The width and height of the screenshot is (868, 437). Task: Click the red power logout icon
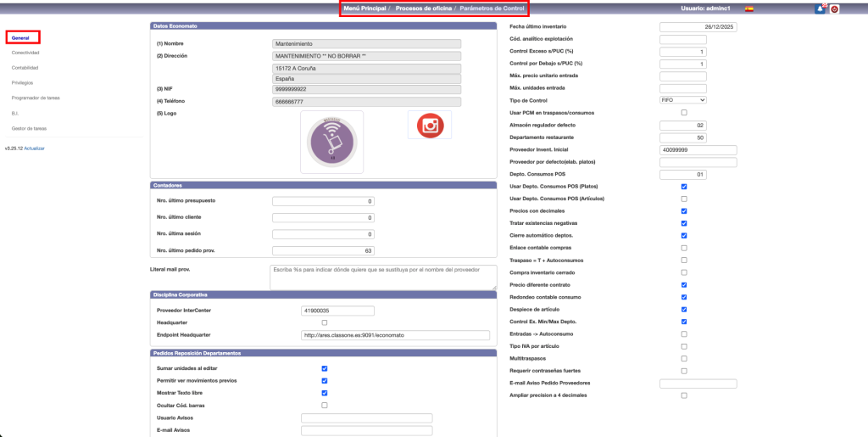point(834,8)
